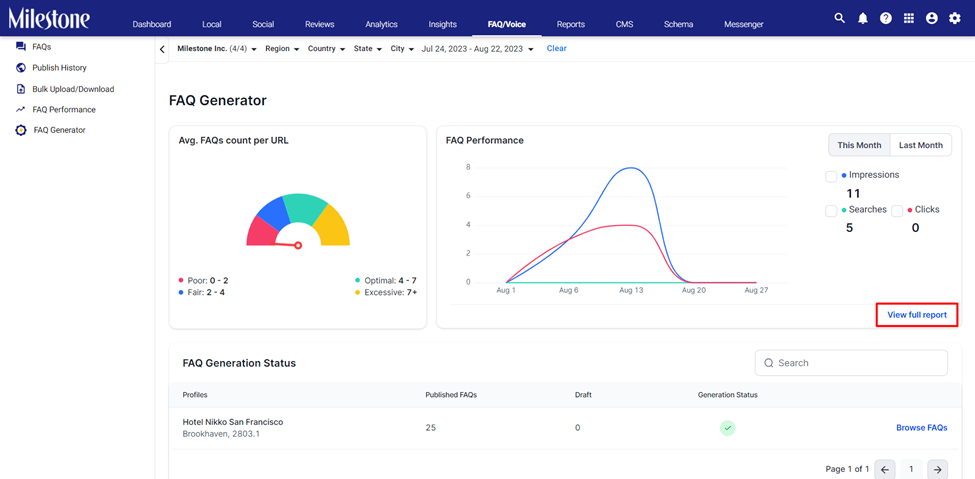The width and height of the screenshot is (975, 479).
Task: Open the Analytics menu tab
Action: click(381, 24)
